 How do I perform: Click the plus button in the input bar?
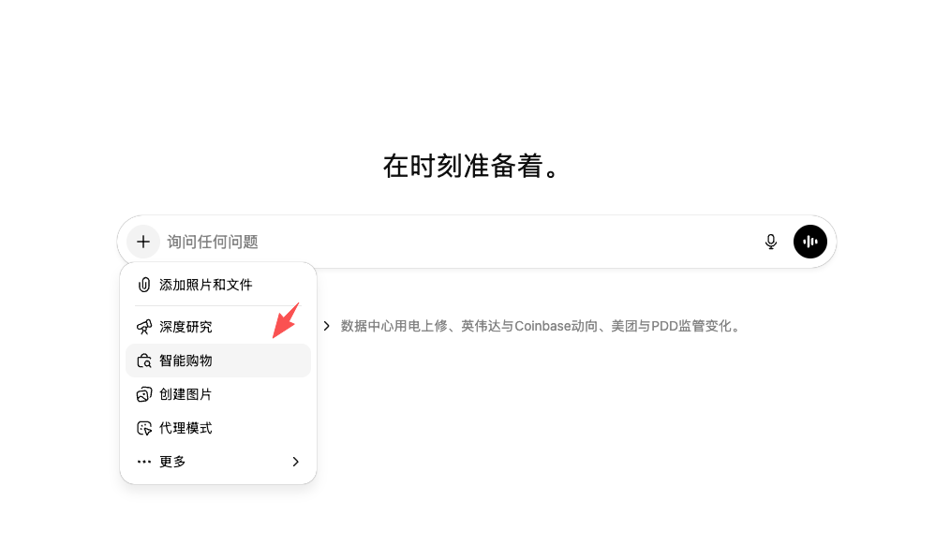(143, 242)
